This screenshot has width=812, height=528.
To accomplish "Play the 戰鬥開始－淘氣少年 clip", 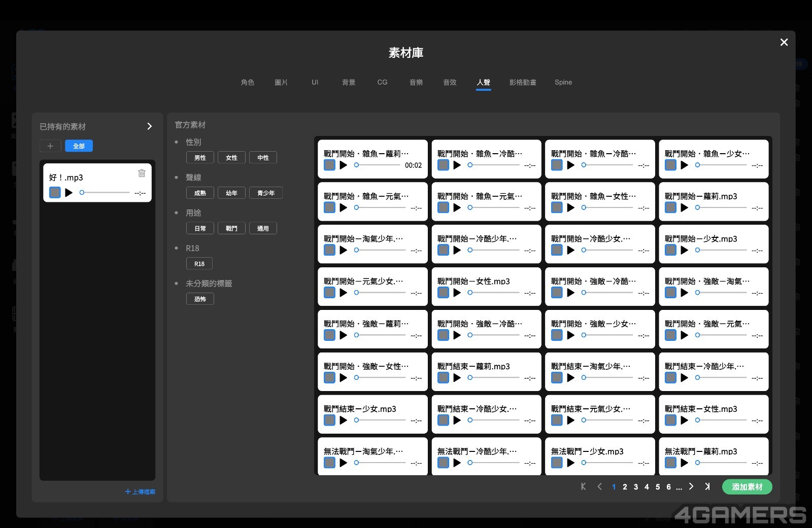I will click(x=344, y=250).
